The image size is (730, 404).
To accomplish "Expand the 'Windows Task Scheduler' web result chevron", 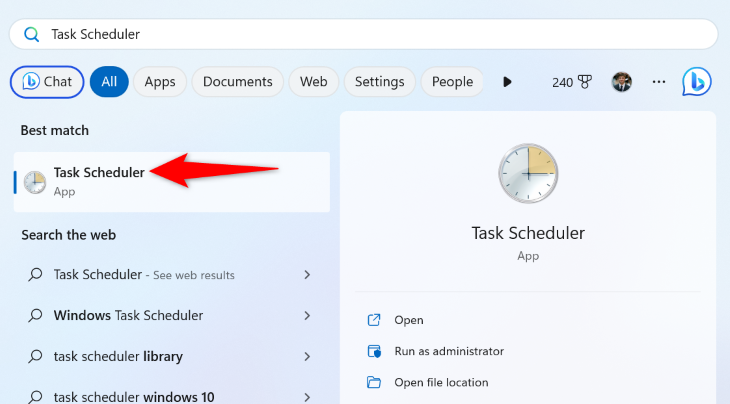I will pos(307,316).
